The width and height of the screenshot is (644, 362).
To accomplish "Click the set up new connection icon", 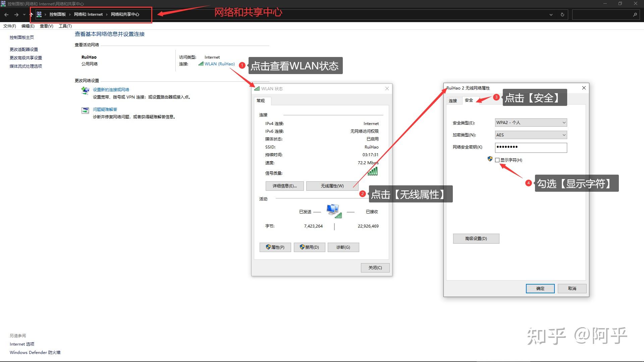I will (x=86, y=90).
